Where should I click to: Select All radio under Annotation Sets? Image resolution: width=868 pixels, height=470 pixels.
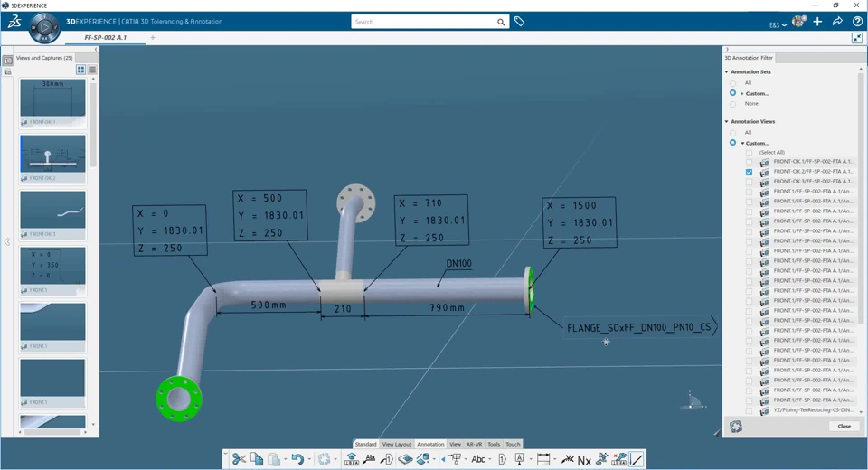(733, 83)
